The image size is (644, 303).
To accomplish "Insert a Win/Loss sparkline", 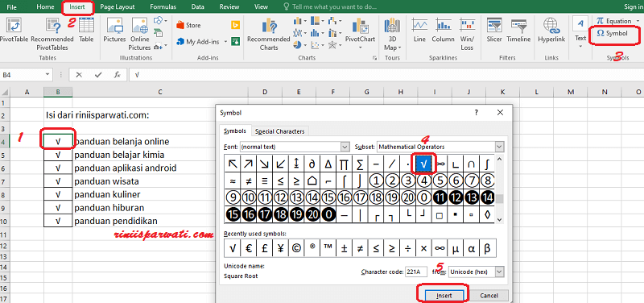I will coord(467,34).
